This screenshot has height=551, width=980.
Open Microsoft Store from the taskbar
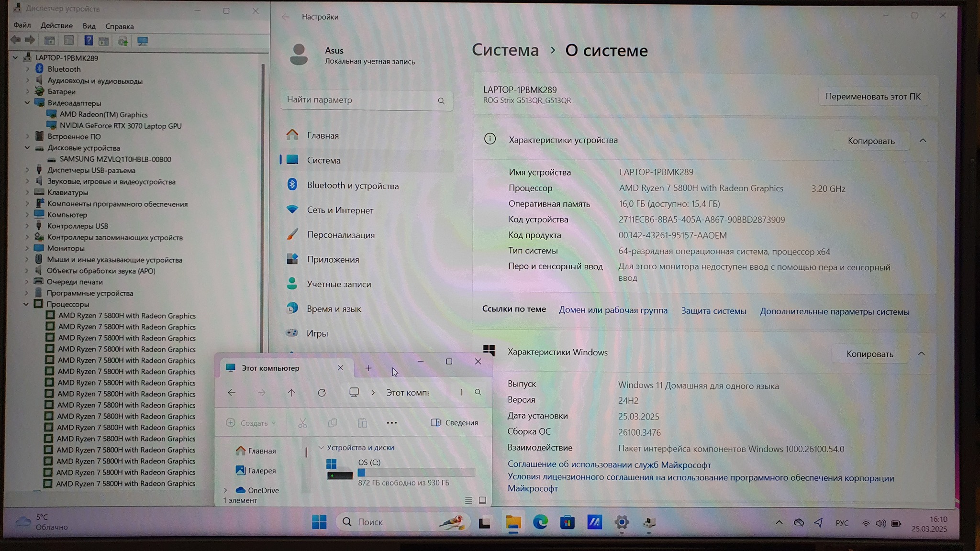point(567,522)
